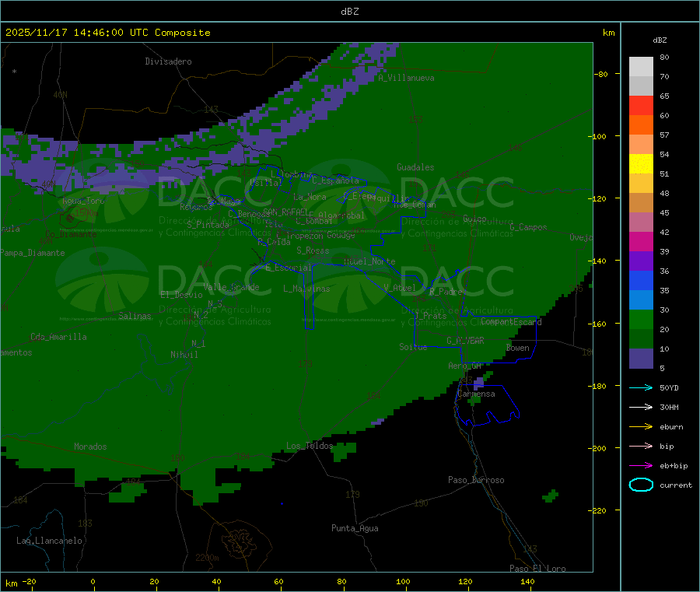Click the 'Guadales' map label
Screen dimensions: 700x592
(415, 167)
